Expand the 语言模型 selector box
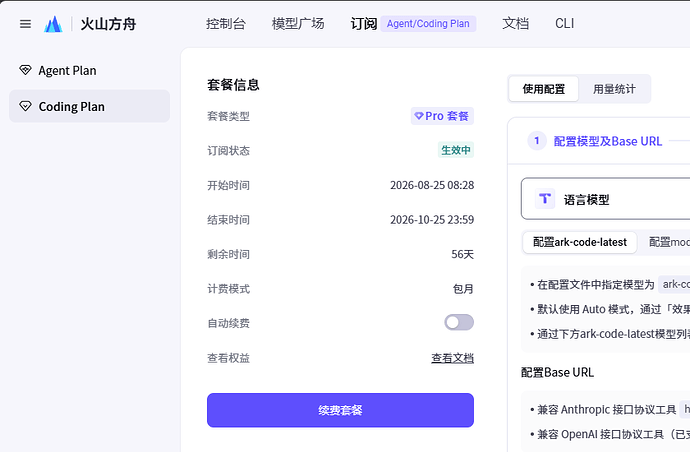Viewport: 690px width, 452px height. [x=606, y=198]
